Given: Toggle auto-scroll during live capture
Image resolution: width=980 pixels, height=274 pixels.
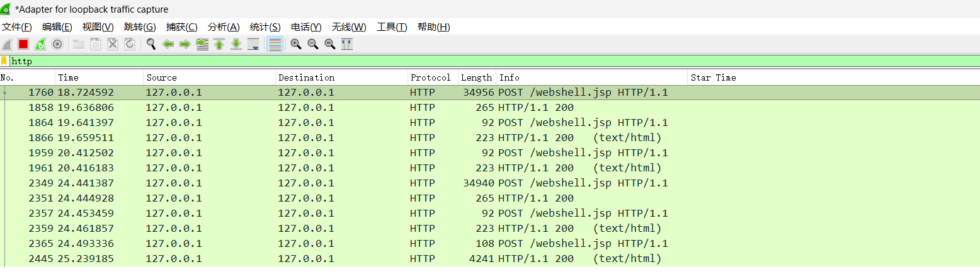Looking at the screenshot, I should pyautogui.click(x=253, y=44).
